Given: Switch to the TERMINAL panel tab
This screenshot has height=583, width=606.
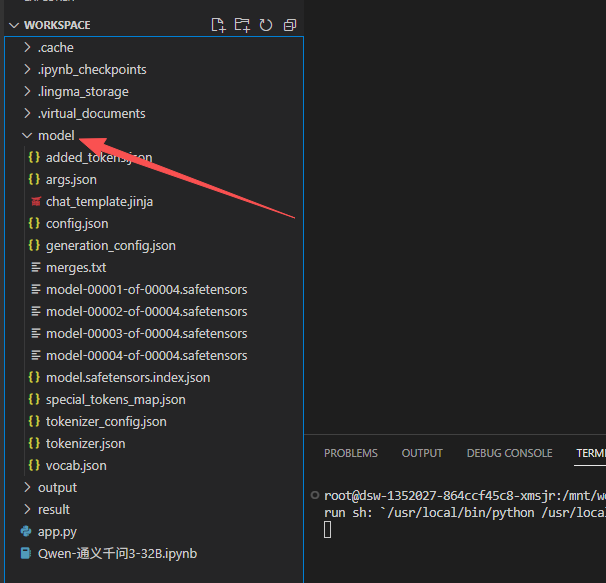Looking at the screenshot, I should coord(591,453).
